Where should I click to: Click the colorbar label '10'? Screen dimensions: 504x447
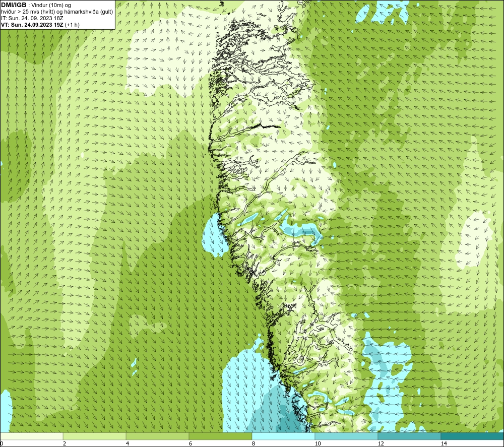(x=318, y=444)
